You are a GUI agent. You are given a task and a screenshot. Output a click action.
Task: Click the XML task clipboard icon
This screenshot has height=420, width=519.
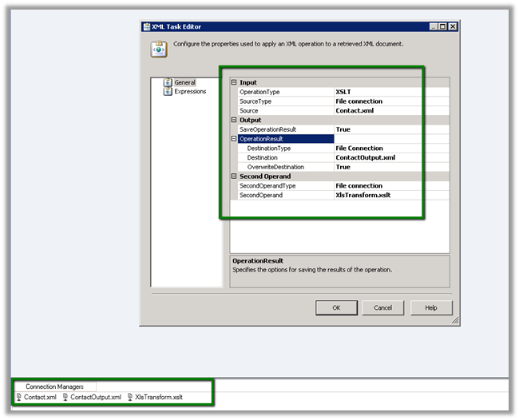[x=159, y=49]
